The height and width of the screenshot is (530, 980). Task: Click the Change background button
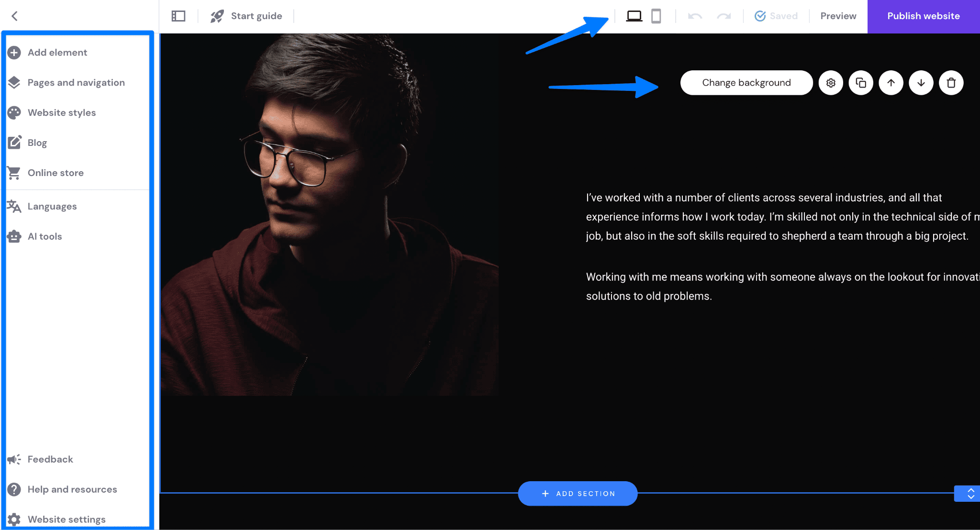tap(746, 82)
